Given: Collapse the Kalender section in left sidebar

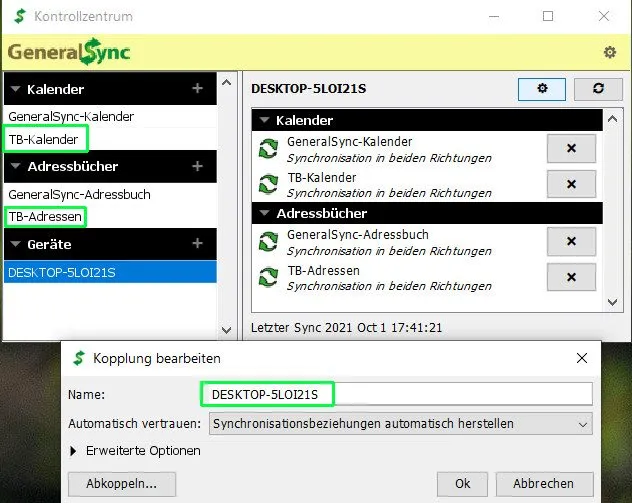Looking at the screenshot, I should point(15,89).
